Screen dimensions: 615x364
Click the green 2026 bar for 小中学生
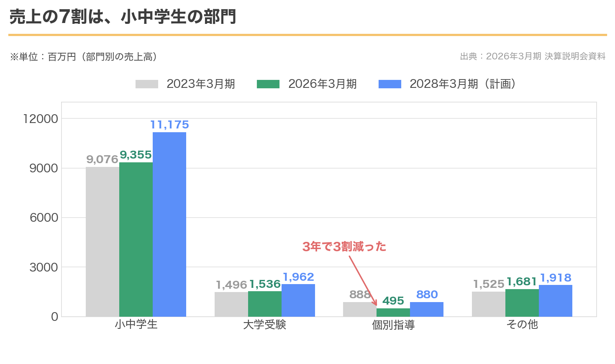(136, 239)
